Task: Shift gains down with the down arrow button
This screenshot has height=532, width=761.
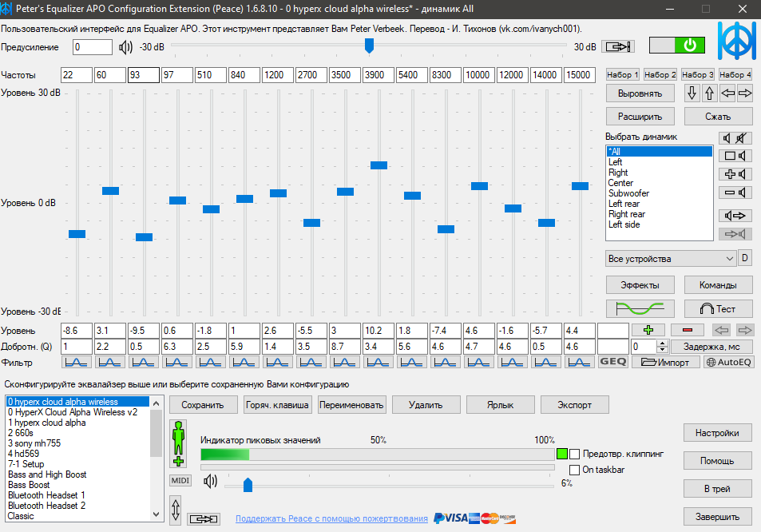Action: (692, 93)
